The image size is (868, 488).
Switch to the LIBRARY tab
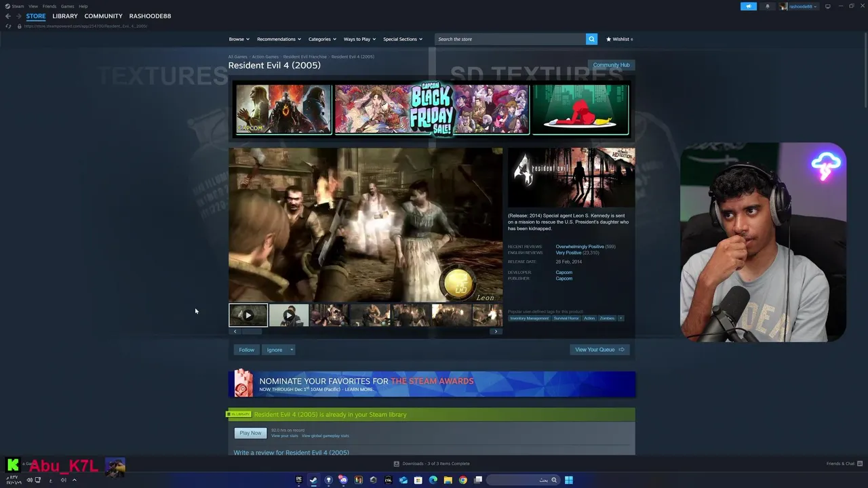point(65,16)
